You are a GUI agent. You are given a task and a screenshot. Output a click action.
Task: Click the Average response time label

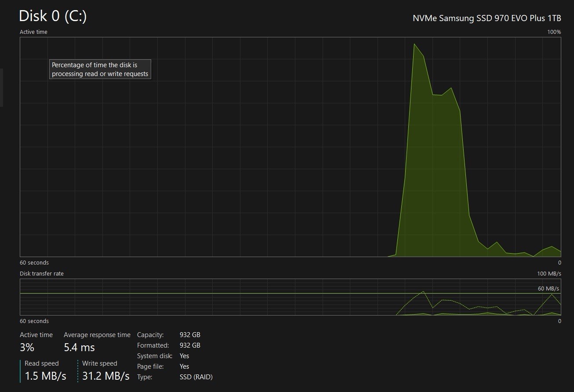[x=97, y=335]
